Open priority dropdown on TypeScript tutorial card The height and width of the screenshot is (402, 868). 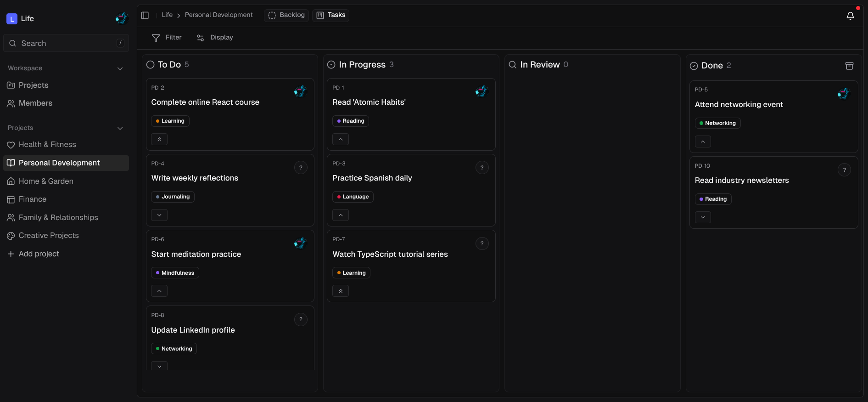341,291
